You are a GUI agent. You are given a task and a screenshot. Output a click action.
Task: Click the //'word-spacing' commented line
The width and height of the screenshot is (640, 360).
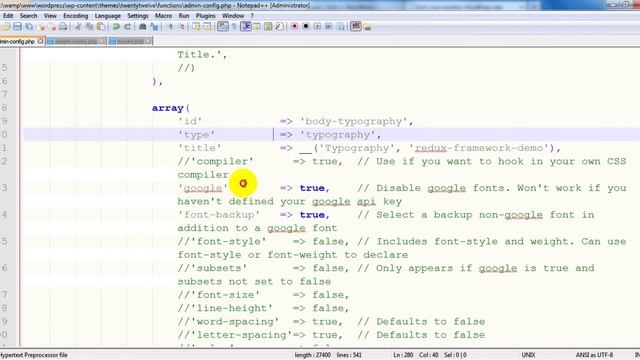pyautogui.click(x=331, y=322)
